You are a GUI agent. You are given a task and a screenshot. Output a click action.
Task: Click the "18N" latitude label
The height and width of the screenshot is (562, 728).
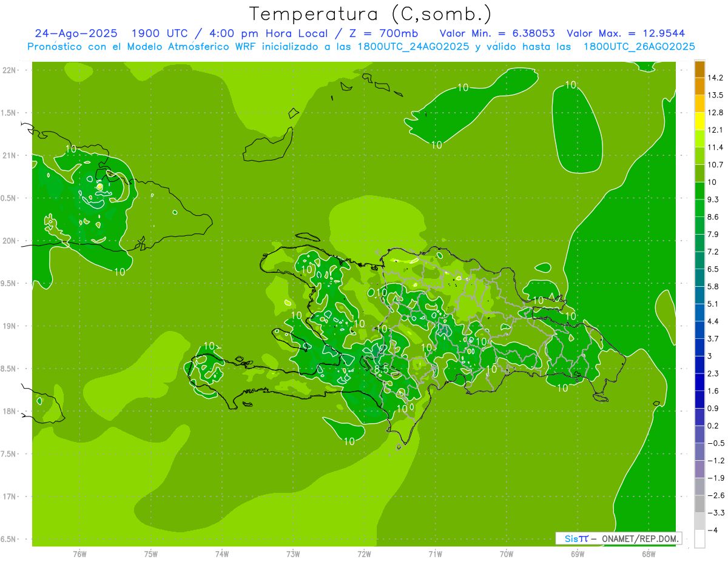pyautogui.click(x=10, y=411)
